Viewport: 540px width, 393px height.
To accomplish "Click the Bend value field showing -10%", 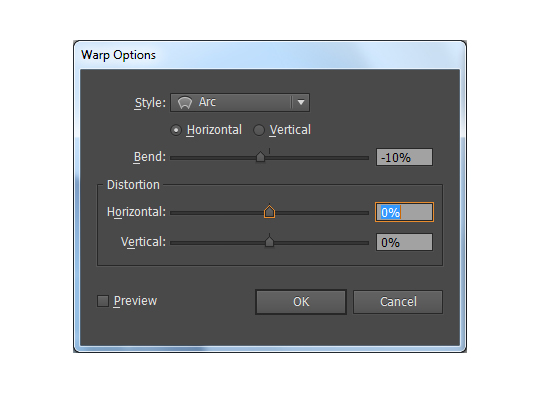I will (404, 157).
